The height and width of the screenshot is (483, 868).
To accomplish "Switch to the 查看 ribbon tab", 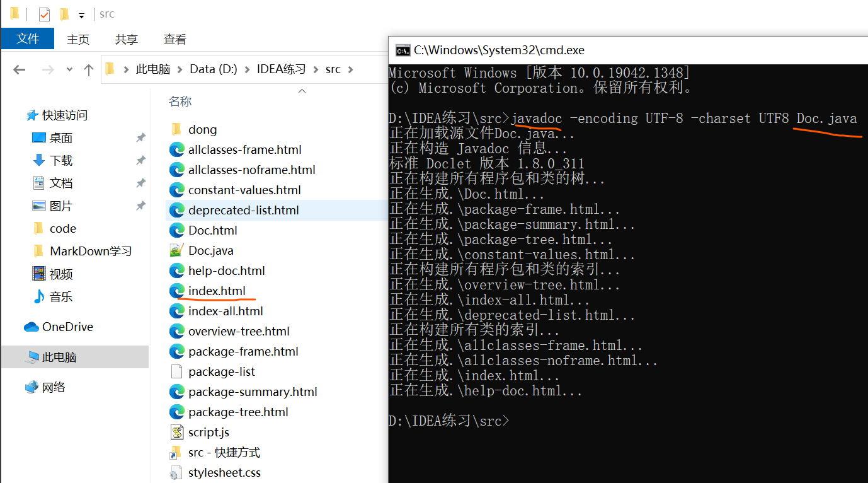I will pyautogui.click(x=175, y=39).
